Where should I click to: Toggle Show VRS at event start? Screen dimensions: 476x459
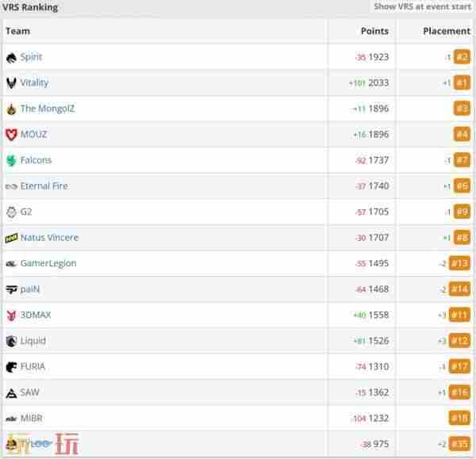click(x=422, y=7)
